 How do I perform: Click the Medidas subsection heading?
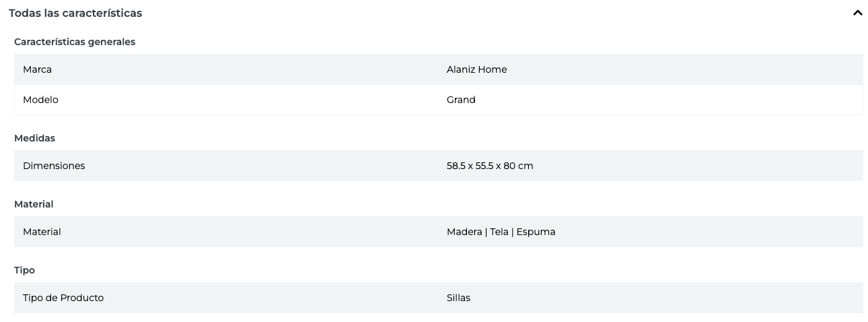tap(34, 138)
